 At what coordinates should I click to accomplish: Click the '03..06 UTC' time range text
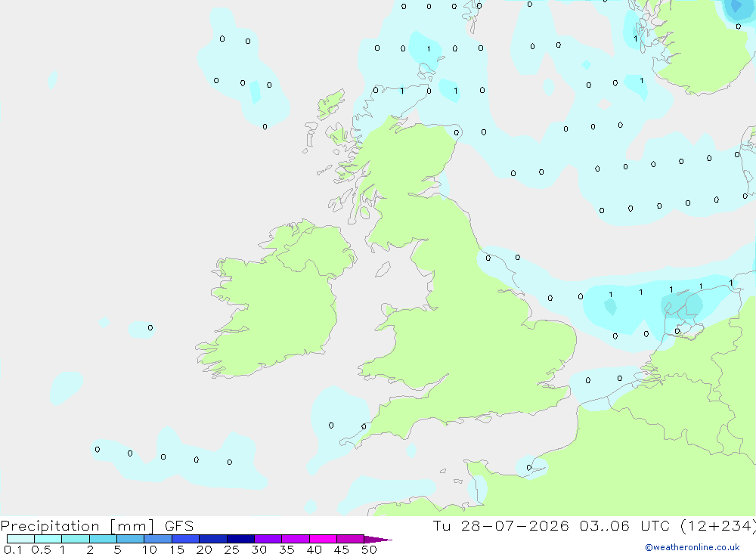[x=625, y=525]
